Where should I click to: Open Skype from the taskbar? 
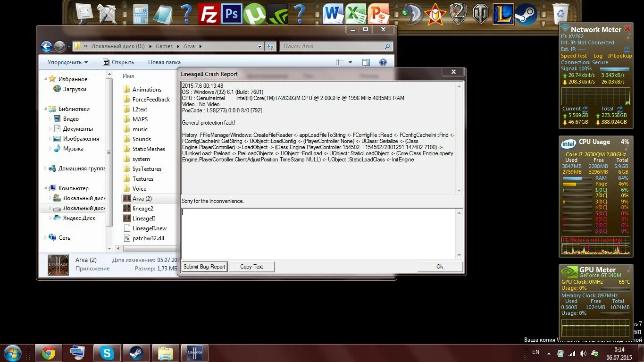point(107,353)
